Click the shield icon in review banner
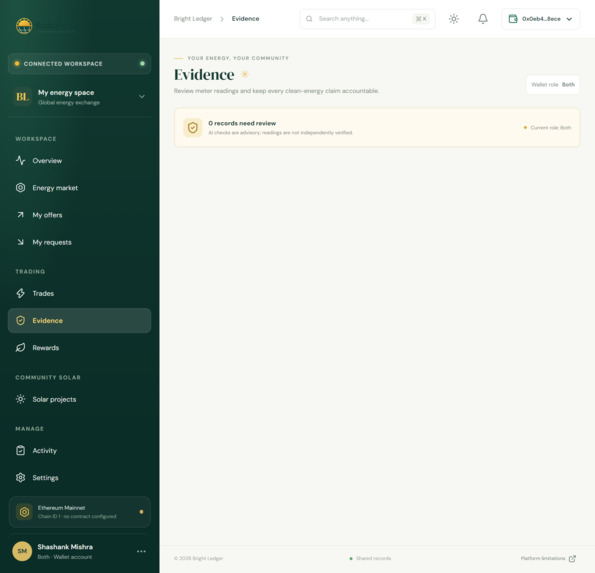The height and width of the screenshot is (573, 595). point(193,128)
